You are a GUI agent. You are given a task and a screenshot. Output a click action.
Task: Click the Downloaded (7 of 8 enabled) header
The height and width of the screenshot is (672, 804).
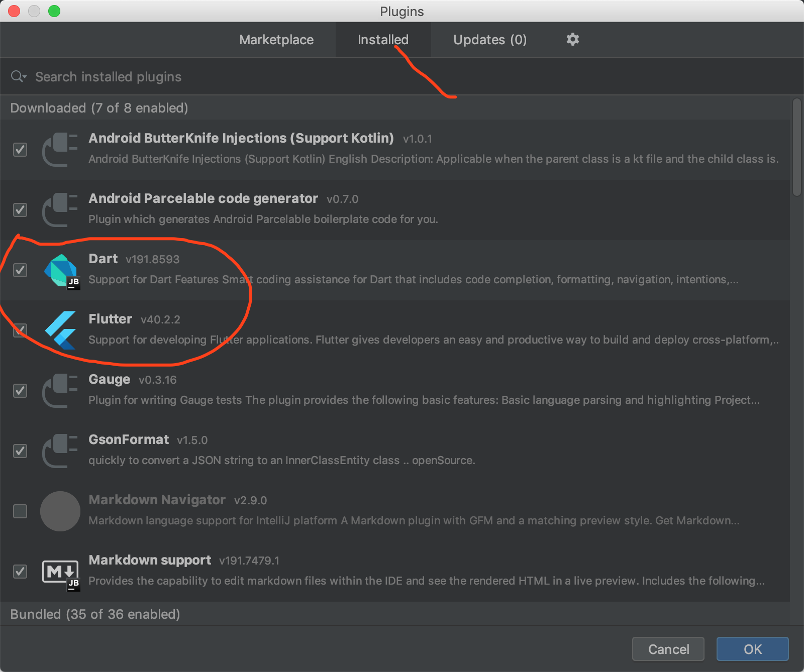coord(99,108)
